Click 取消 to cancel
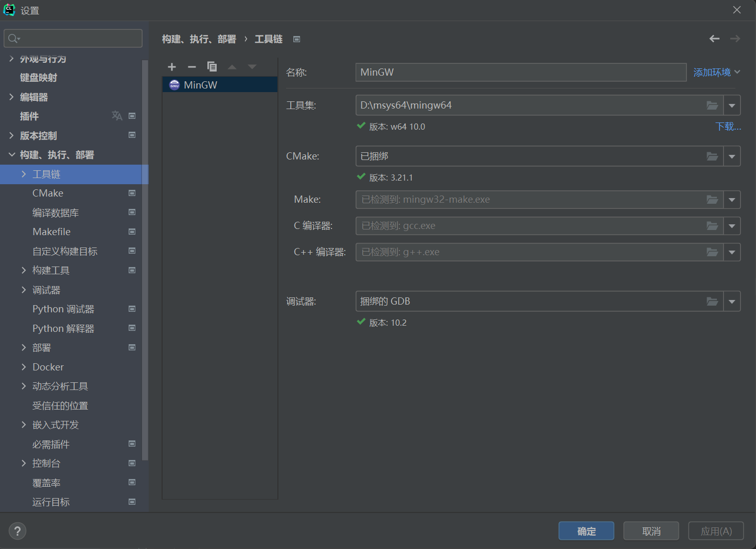The width and height of the screenshot is (756, 549). (651, 531)
